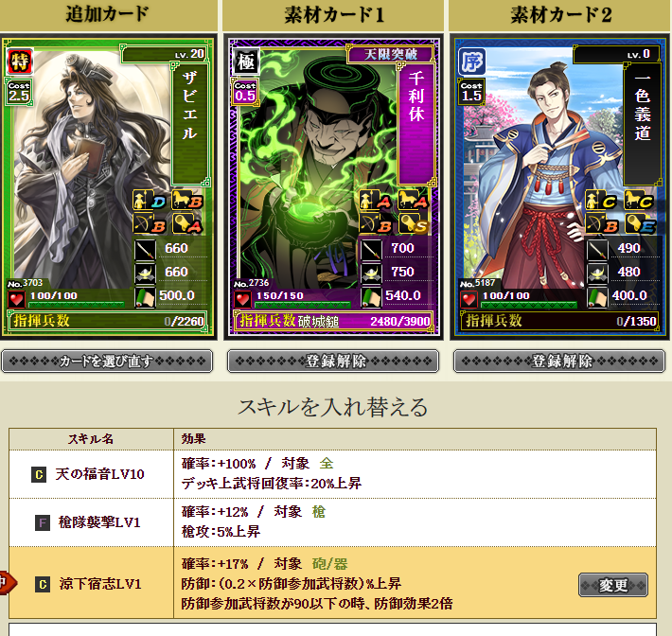Click the HP bar on 千利休 card
The height and width of the screenshot is (636, 672).
303,305
